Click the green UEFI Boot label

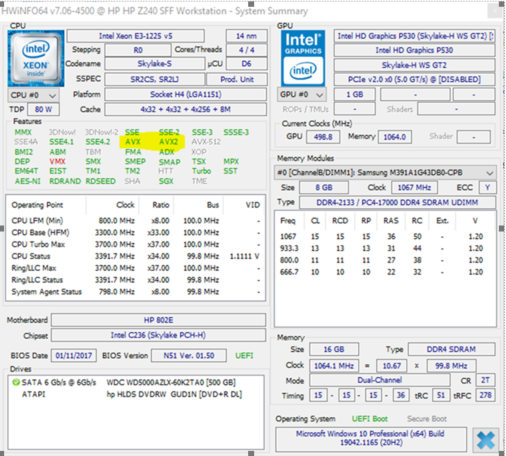tap(370, 419)
